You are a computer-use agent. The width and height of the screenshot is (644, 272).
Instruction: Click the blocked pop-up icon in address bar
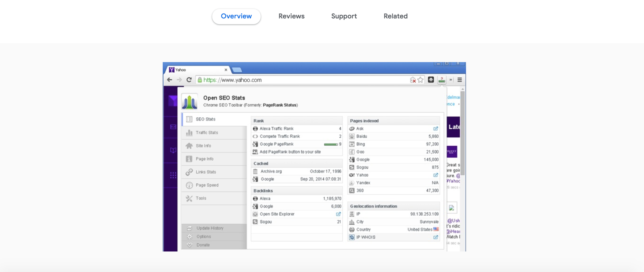pyautogui.click(x=413, y=80)
